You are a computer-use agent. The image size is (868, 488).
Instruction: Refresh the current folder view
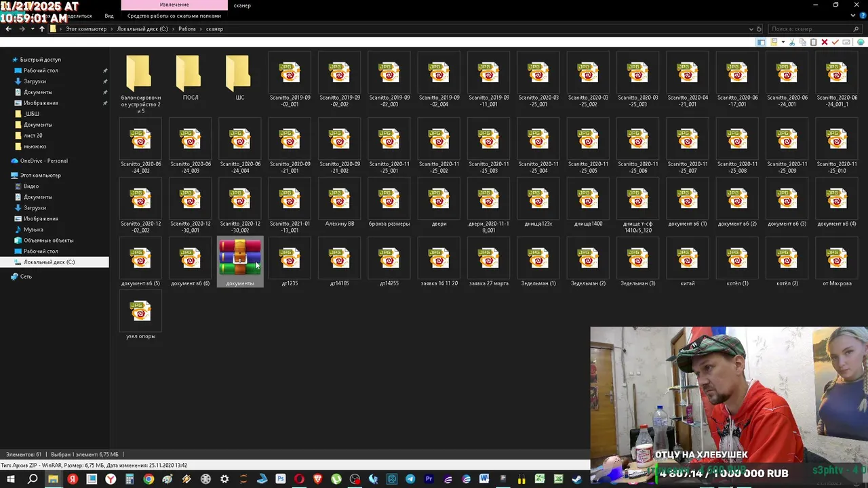759,29
